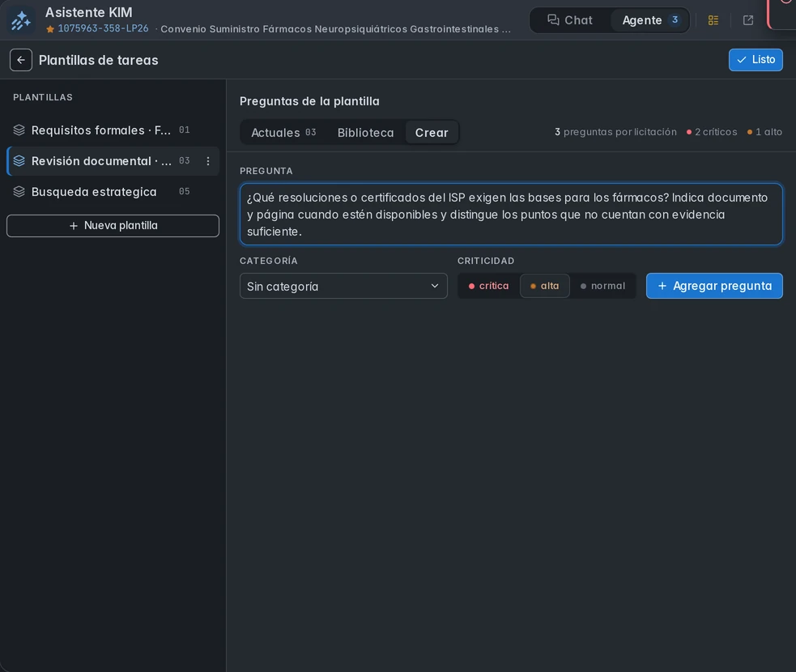The height and width of the screenshot is (672, 796).
Task: Switch to the Chat mode tab
Action: pos(570,20)
